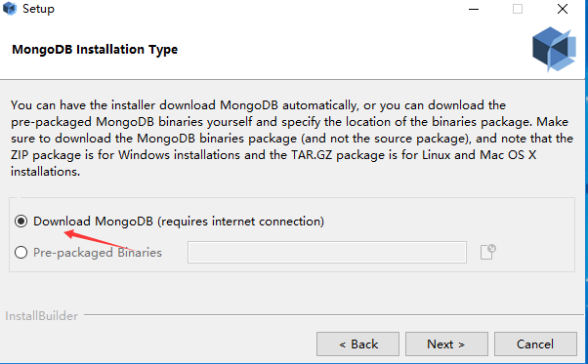Click the Pre-packaged Binaries label text
Image resolution: width=588 pixels, height=364 pixels.
pos(98,253)
